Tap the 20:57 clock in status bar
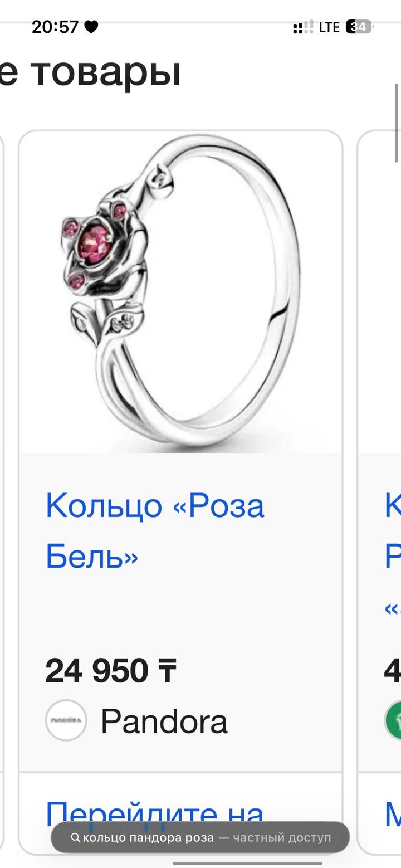The image size is (401, 868). click(x=55, y=27)
